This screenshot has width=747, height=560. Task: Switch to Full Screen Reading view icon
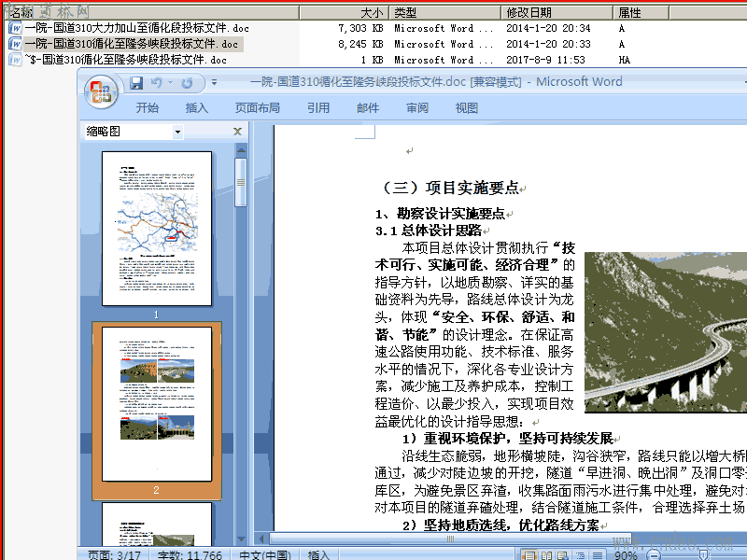(546, 555)
